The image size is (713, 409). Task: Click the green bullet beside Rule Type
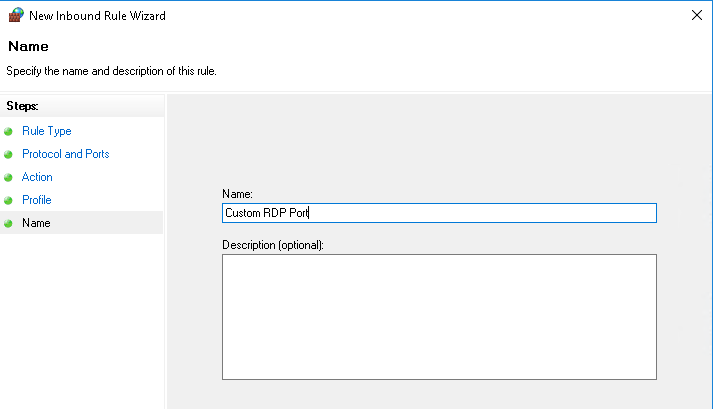pos(9,131)
